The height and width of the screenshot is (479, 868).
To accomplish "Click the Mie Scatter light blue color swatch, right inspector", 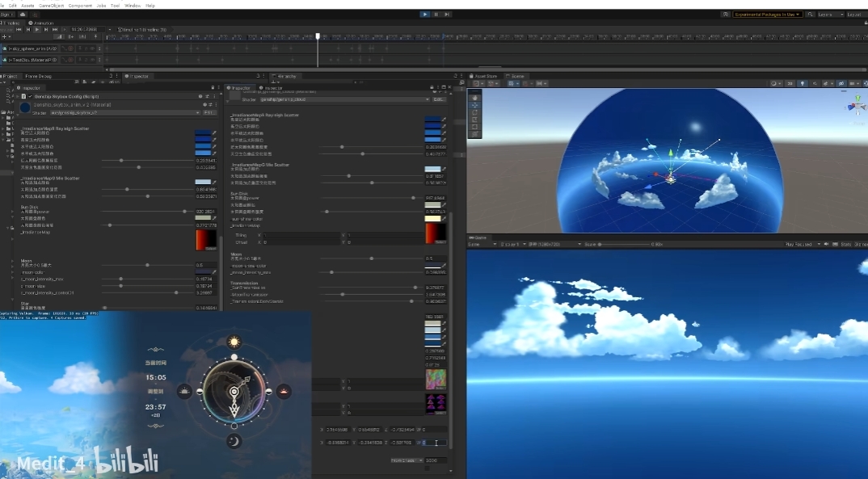I will 432,170.
